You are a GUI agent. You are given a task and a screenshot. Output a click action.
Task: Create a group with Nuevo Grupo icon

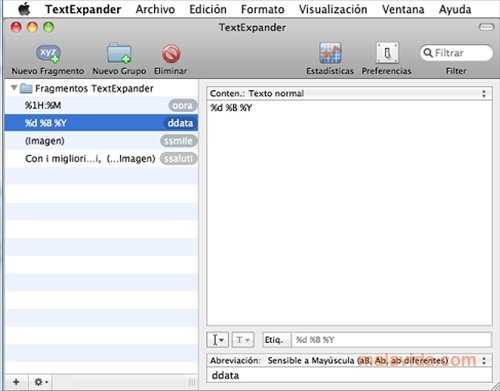click(119, 53)
